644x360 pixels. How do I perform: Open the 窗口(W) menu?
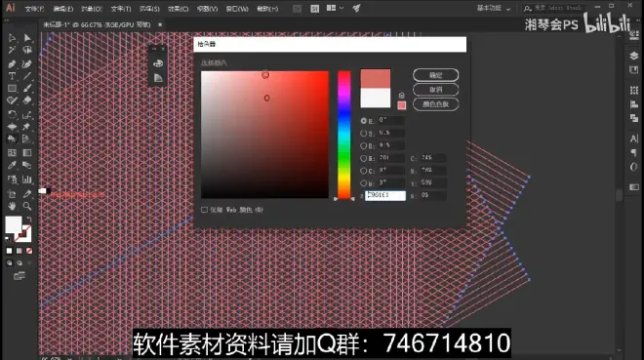click(x=237, y=9)
